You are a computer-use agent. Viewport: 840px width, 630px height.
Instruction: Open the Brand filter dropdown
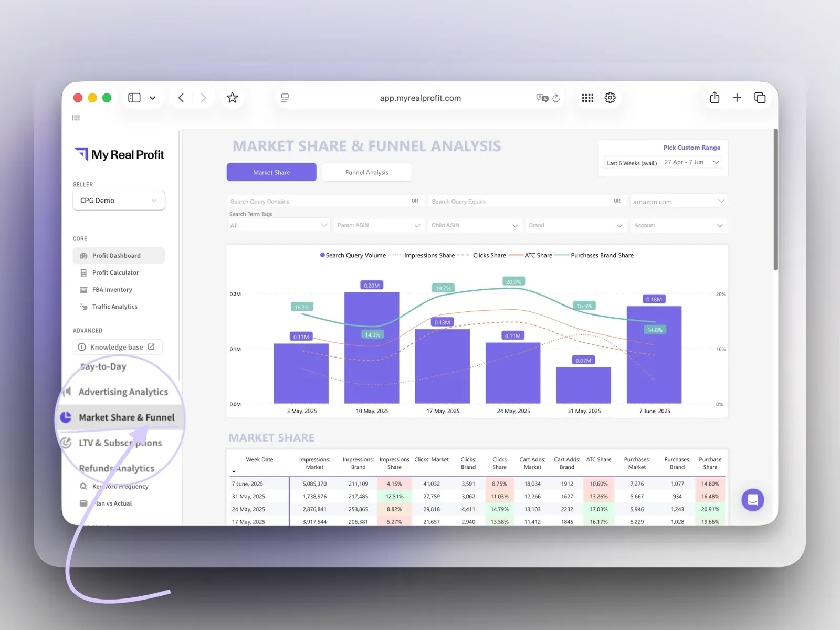pyautogui.click(x=576, y=225)
